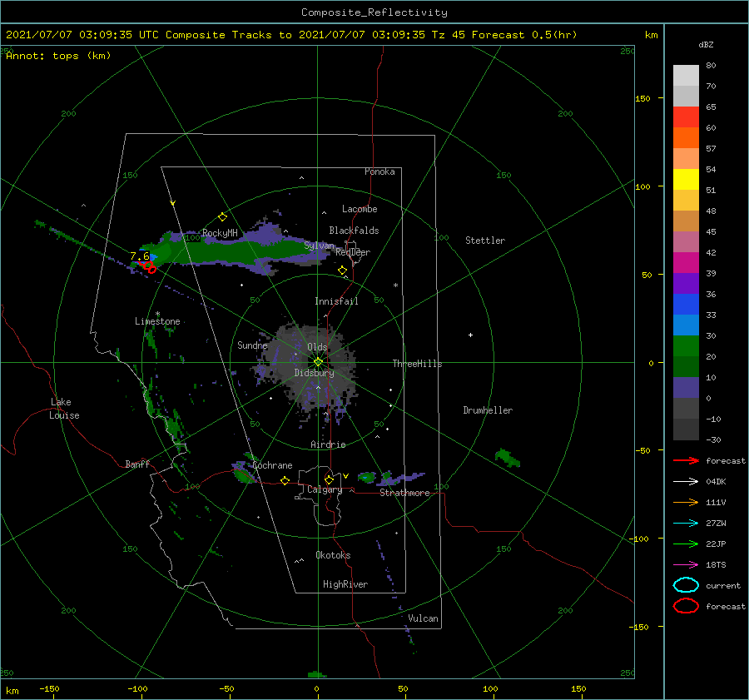Click the Blackfalds city label
The width and height of the screenshot is (749, 700).
pyautogui.click(x=354, y=231)
